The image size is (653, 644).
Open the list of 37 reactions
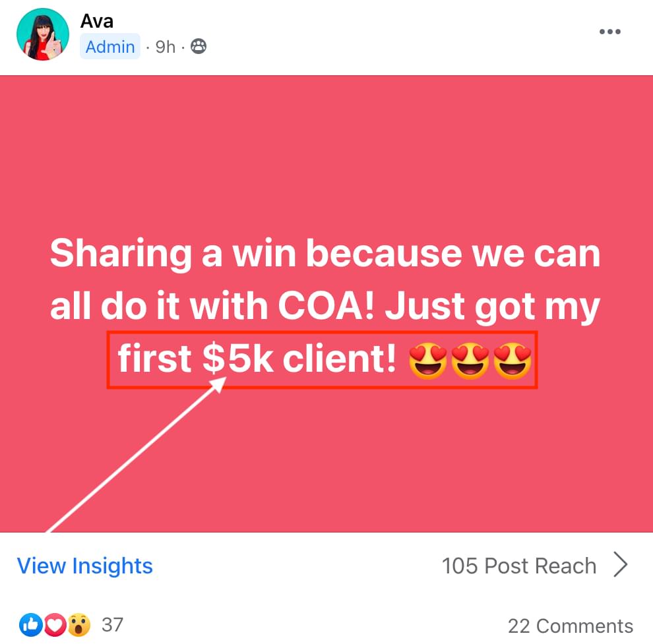(112, 624)
